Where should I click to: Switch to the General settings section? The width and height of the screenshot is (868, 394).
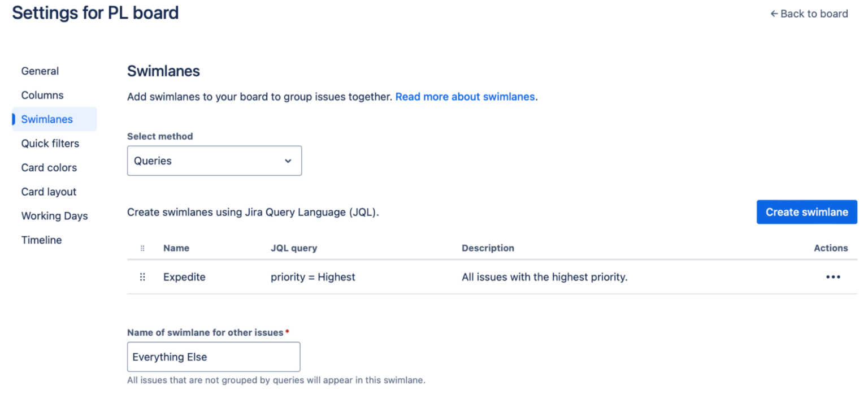tap(40, 71)
